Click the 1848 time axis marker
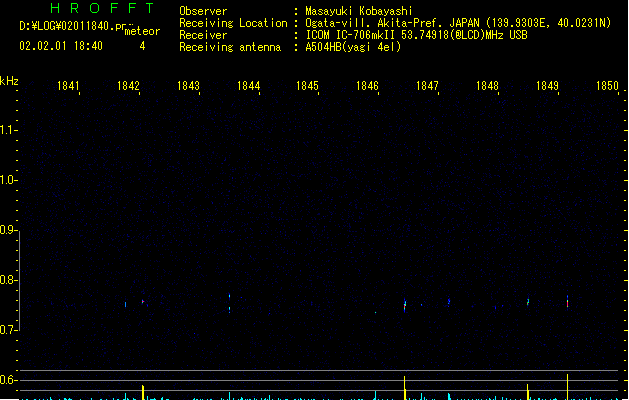 click(x=487, y=86)
